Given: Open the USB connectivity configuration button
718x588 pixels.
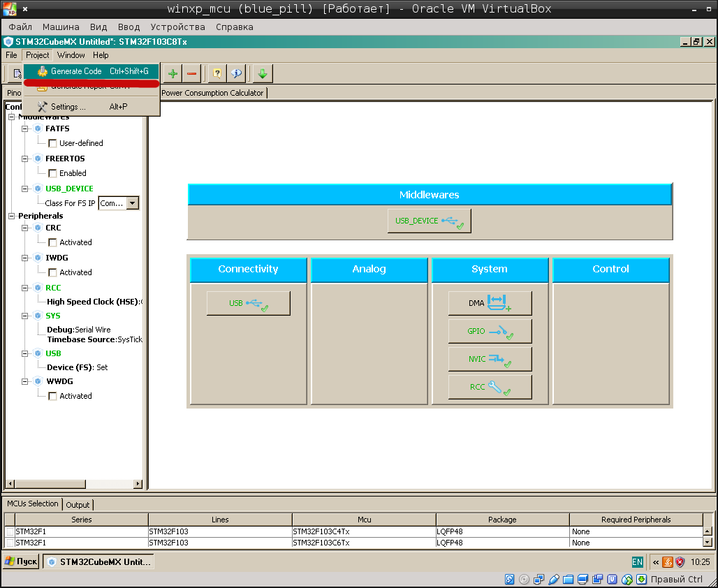Looking at the screenshot, I should [x=248, y=303].
